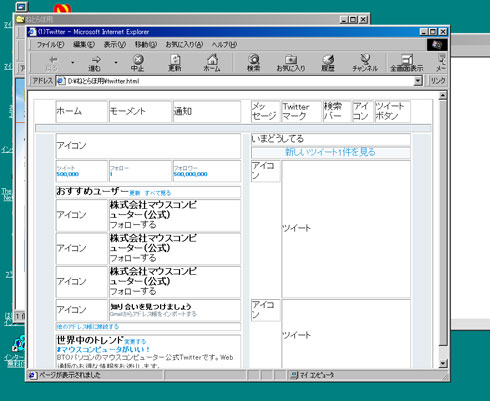Click the ツイート count 500,000 link
490x401 pixels.
(68, 174)
